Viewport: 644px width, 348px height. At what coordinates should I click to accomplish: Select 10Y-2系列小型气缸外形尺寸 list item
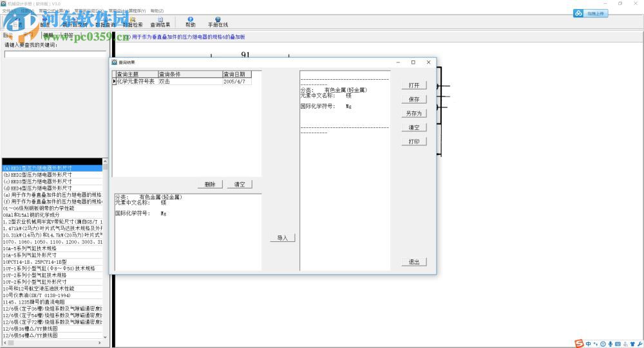pyautogui.click(x=52, y=282)
